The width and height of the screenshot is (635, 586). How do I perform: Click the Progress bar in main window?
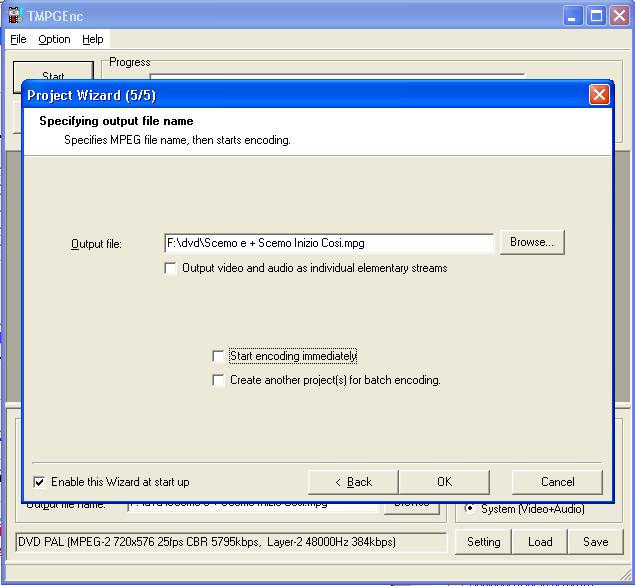(x=337, y=76)
